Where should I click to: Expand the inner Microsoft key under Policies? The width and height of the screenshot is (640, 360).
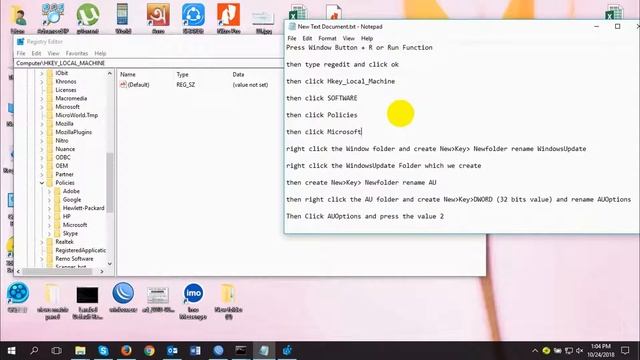click(x=49, y=225)
